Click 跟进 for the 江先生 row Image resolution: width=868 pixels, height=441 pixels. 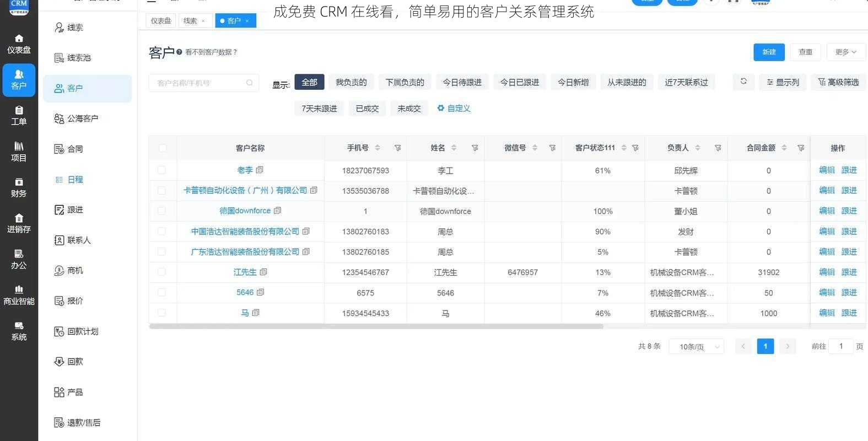click(x=849, y=272)
